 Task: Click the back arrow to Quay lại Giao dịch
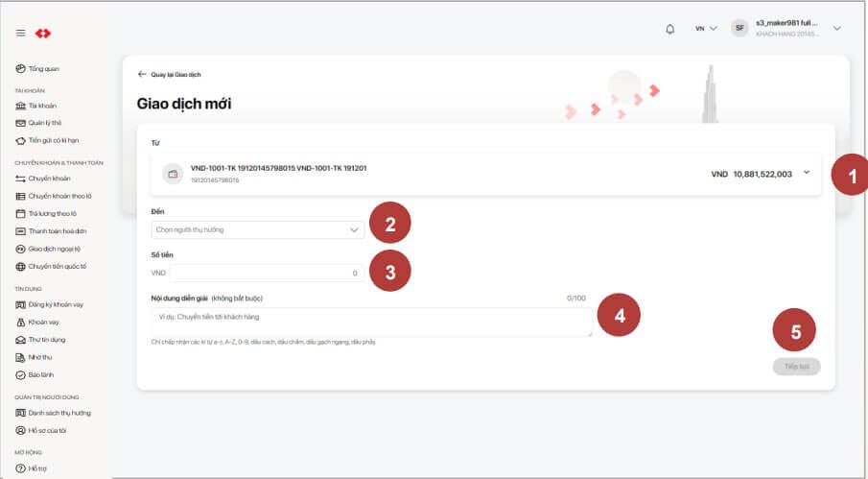(143, 74)
